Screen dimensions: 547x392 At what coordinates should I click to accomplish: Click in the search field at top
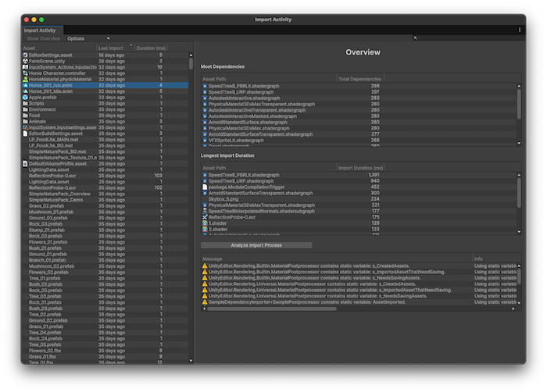point(465,38)
